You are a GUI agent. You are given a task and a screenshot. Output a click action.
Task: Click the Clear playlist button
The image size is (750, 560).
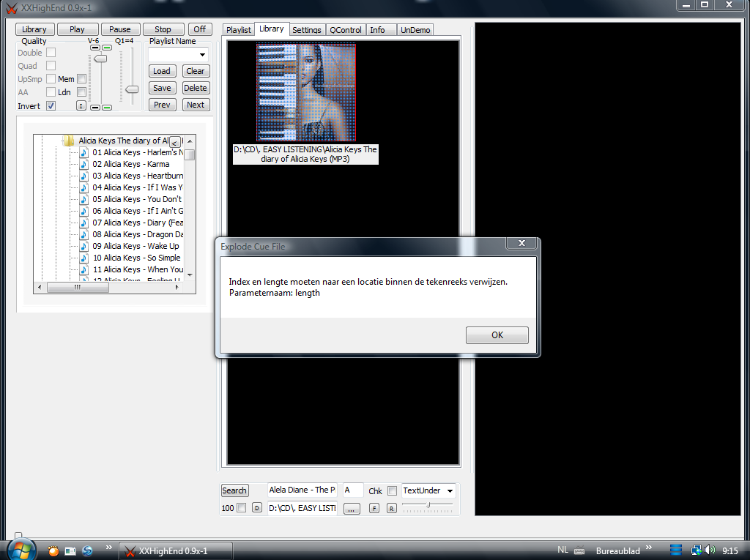195,71
